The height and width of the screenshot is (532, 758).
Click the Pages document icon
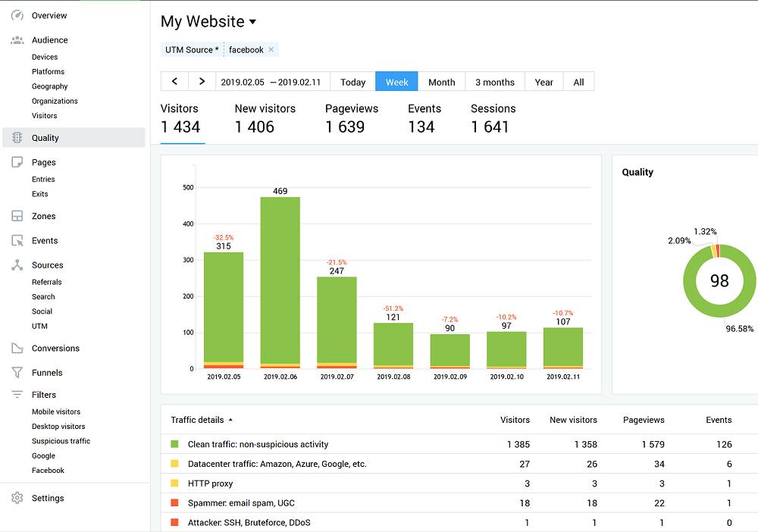[17, 162]
